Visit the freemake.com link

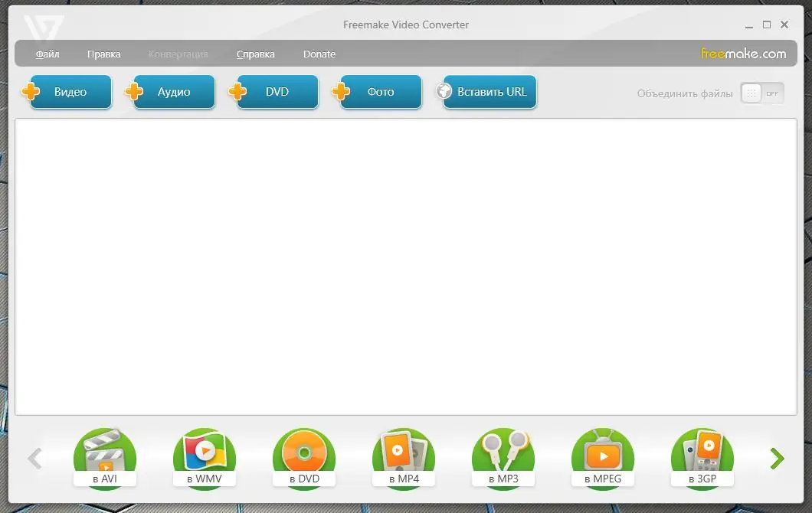743,54
